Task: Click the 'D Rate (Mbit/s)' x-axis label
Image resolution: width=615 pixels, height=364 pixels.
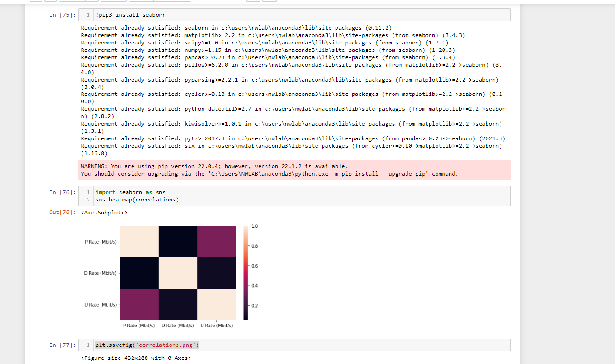Action: click(x=178, y=326)
